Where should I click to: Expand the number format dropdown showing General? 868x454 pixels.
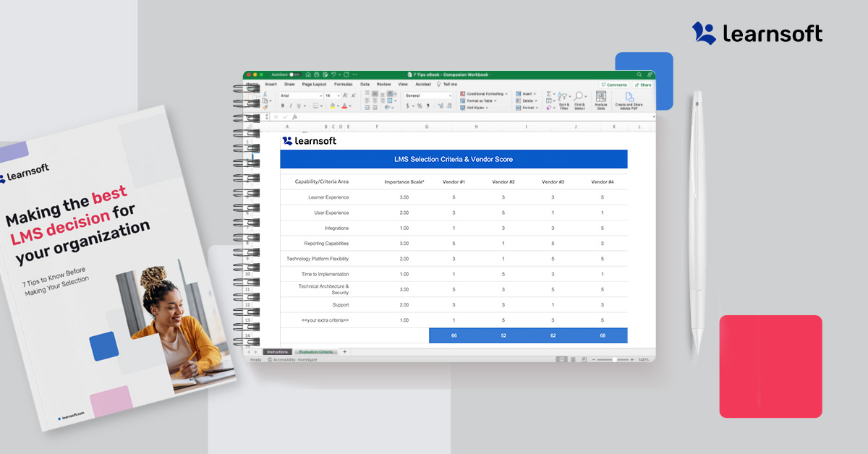tap(451, 95)
